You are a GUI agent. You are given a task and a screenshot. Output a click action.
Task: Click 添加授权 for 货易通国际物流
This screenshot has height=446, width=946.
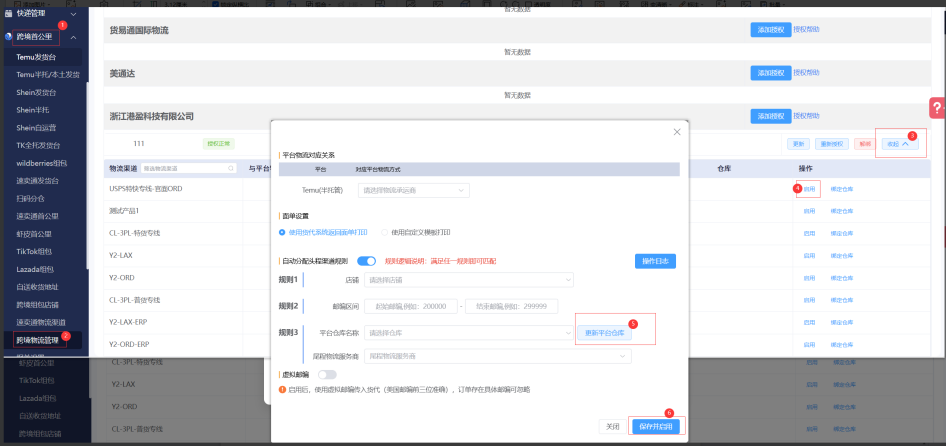coord(770,30)
